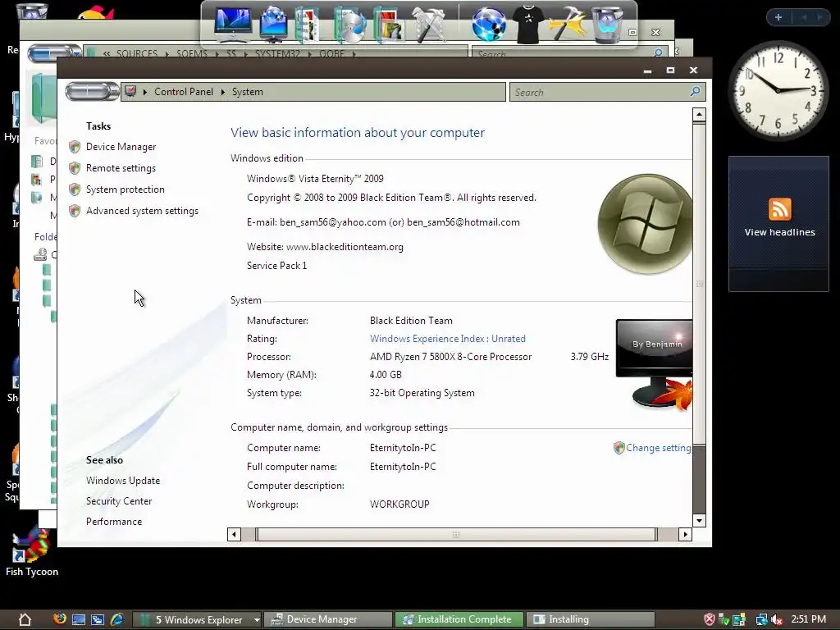Open the Device Manager task link
840x630 pixels.
[121, 147]
